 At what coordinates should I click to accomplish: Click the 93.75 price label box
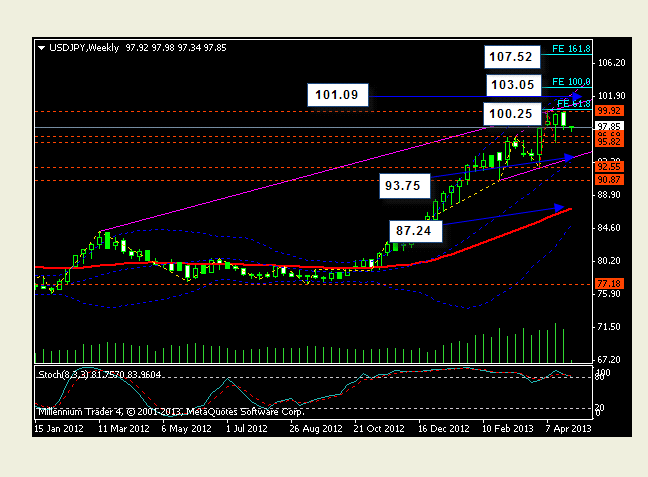pos(407,184)
